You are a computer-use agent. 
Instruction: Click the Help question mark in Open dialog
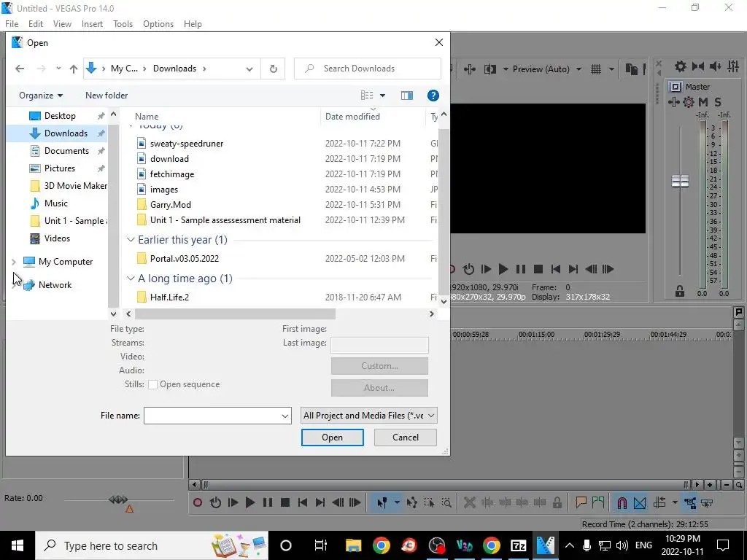click(x=433, y=96)
